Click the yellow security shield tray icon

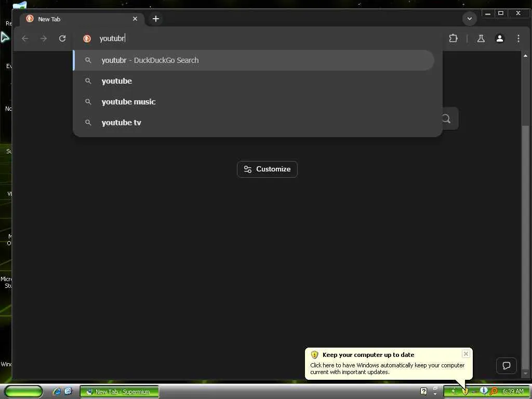pos(465,392)
